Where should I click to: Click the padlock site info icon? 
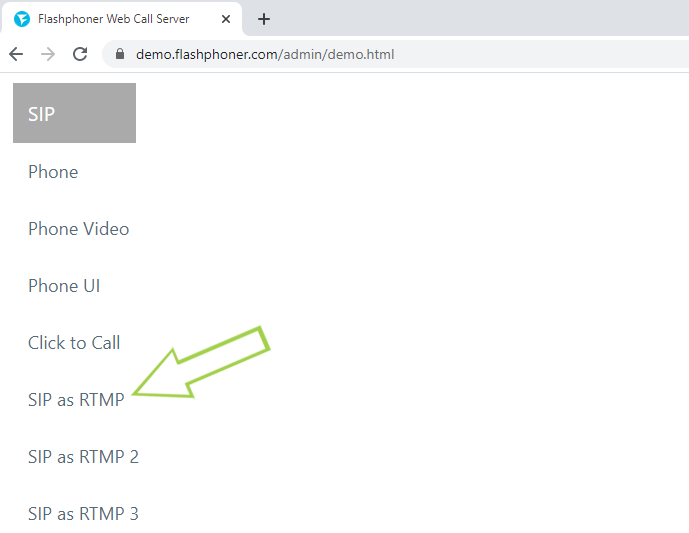pos(120,54)
